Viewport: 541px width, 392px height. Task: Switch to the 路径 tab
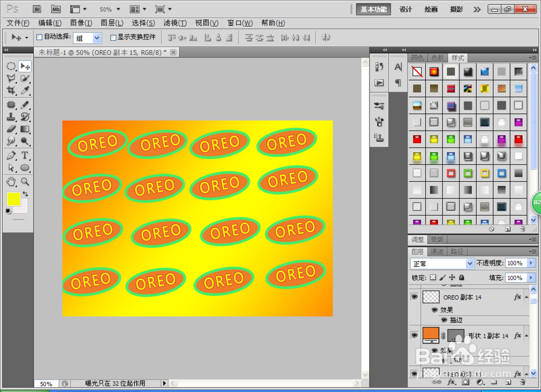pyautogui.click(x=457, y=251)
